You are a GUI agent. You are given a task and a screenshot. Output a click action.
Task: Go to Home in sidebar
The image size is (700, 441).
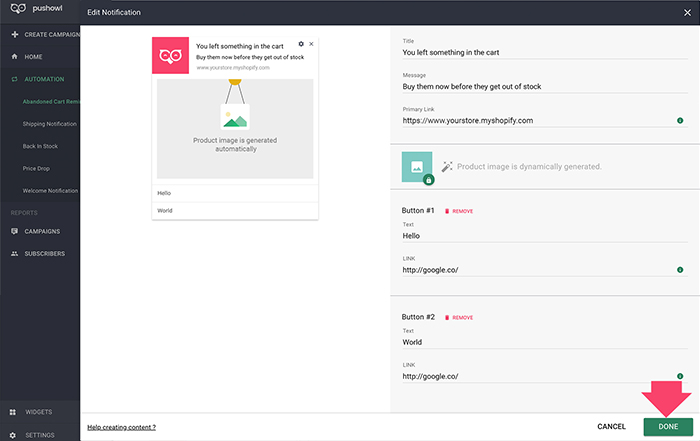pyautogui.click(x=33, y=57)
